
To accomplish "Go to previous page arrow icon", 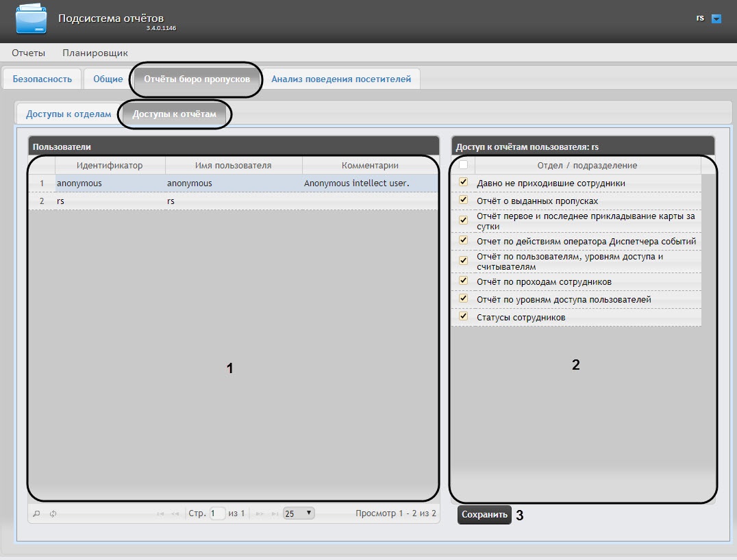I will tap(175, 514).
